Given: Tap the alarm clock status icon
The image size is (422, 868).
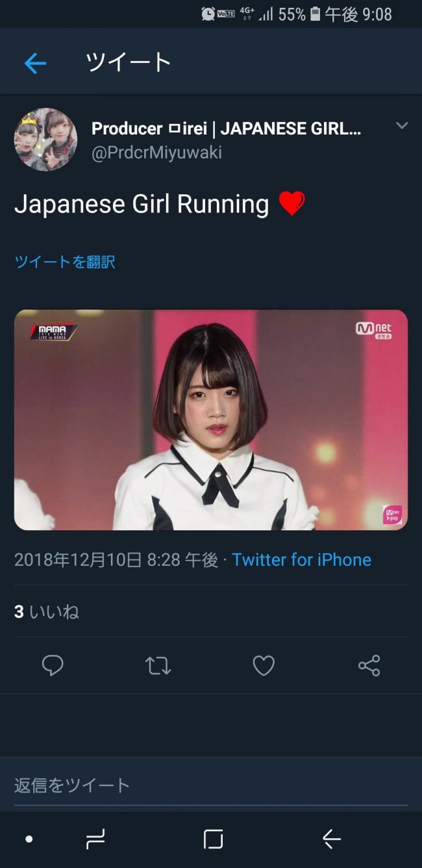Looking at the screenshot, I should [208, 13].
